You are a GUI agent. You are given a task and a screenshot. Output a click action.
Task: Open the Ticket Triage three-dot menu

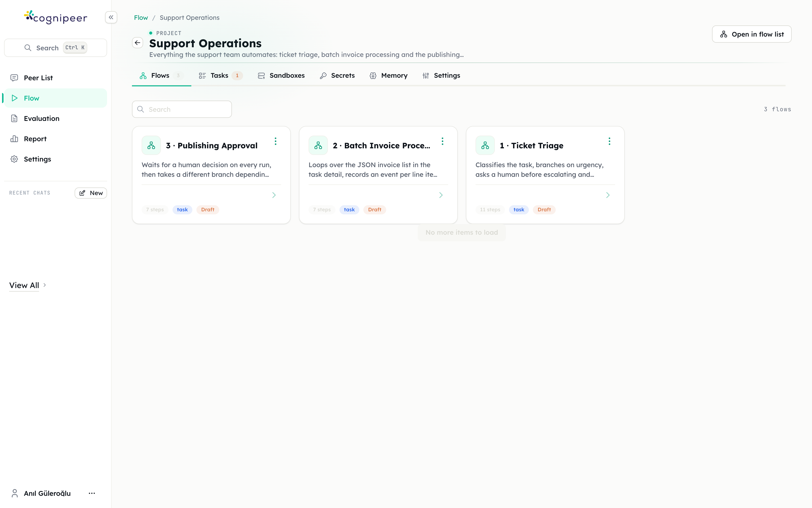(x=609, y=141)
